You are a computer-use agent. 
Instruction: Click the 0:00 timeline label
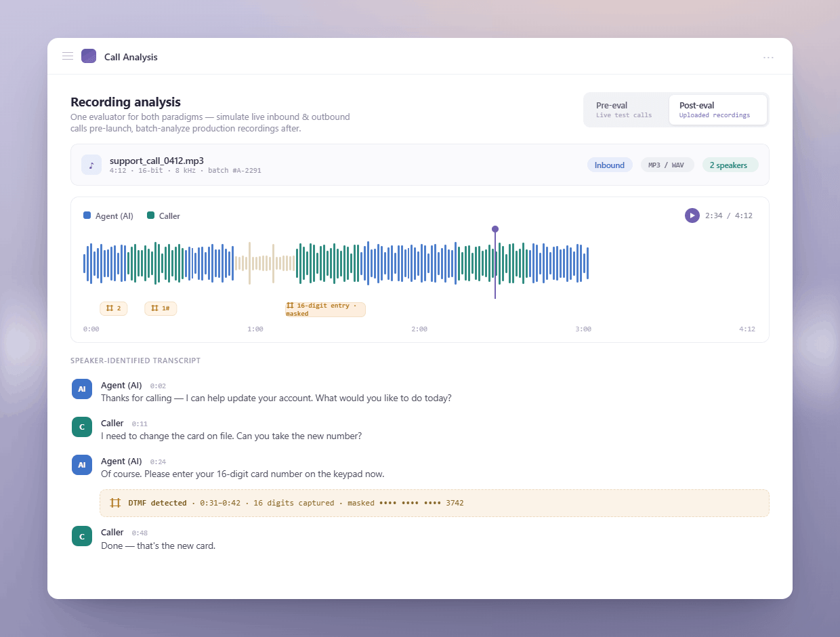(91, 329)
